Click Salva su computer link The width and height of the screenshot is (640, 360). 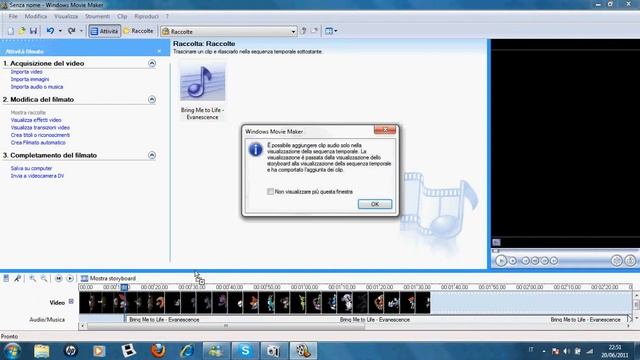pyautogui.click(x=31, y=168)
